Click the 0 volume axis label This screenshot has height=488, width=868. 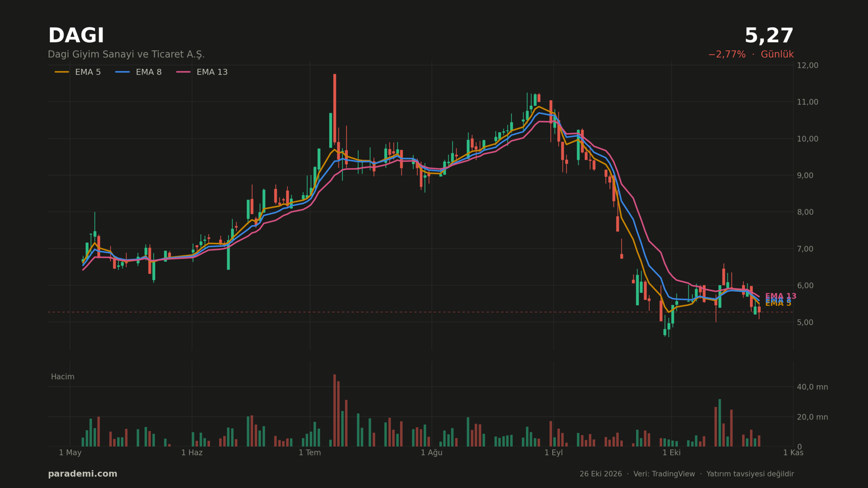pos(799,447)
